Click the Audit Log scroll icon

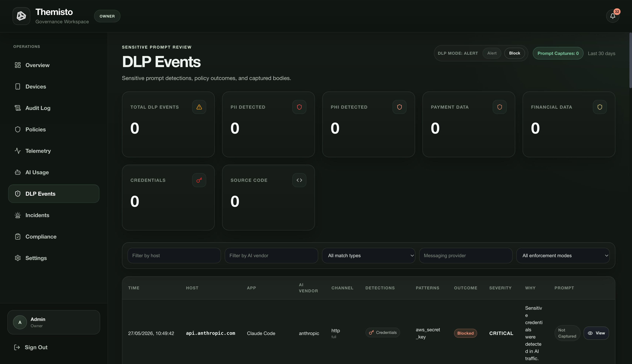point(18,108)
